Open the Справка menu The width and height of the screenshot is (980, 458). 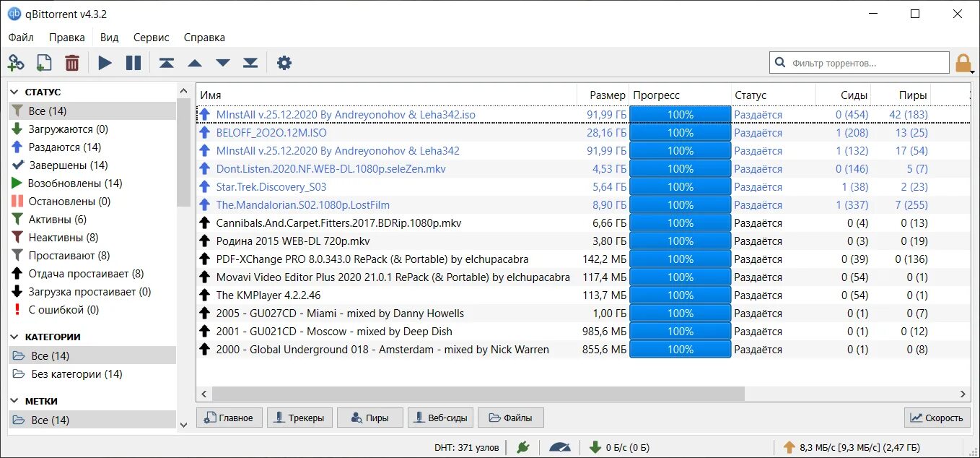pyautogui.click(x=204, y=38)
